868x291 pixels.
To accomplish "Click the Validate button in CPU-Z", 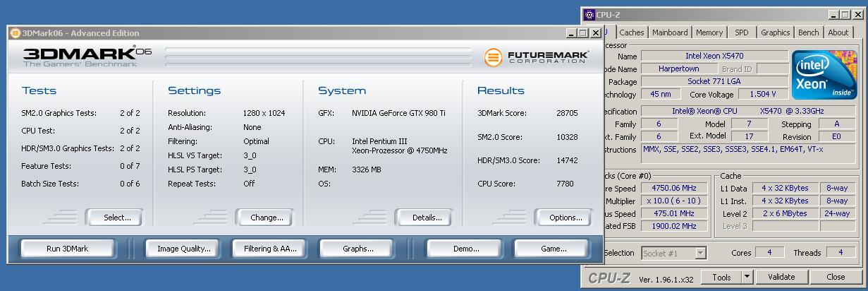I will coord(781,277).
